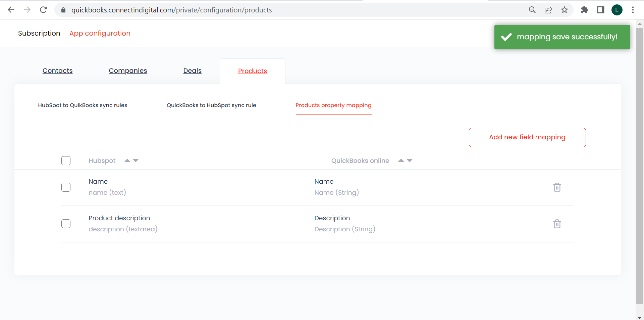
Task: Open the Subscription page link
Action: (39, 33)
